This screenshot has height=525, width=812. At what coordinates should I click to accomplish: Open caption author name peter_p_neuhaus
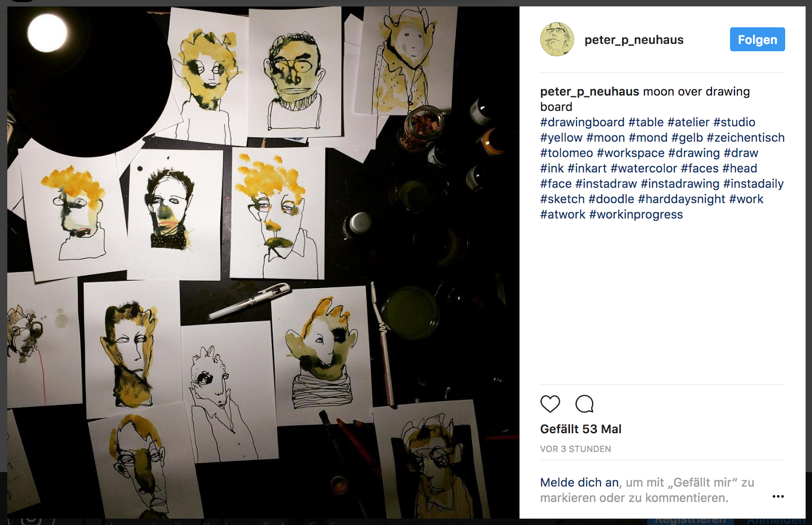coord(590,92)
